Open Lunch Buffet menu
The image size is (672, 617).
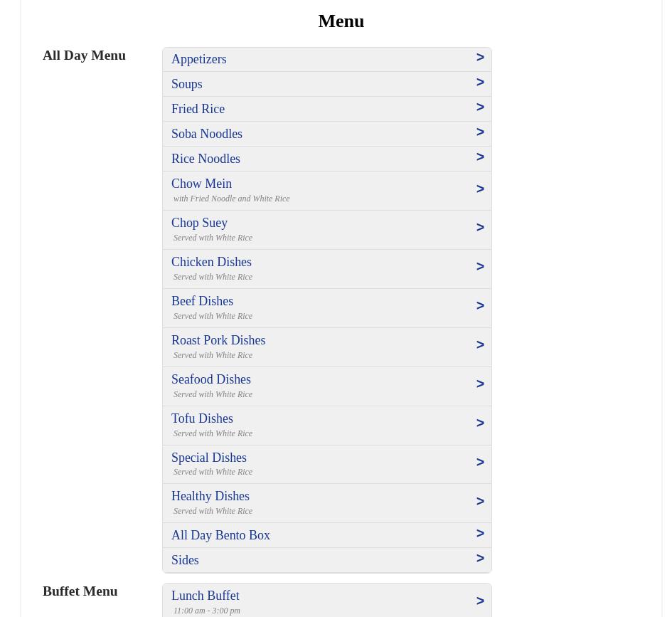click(x=206, y=596)
